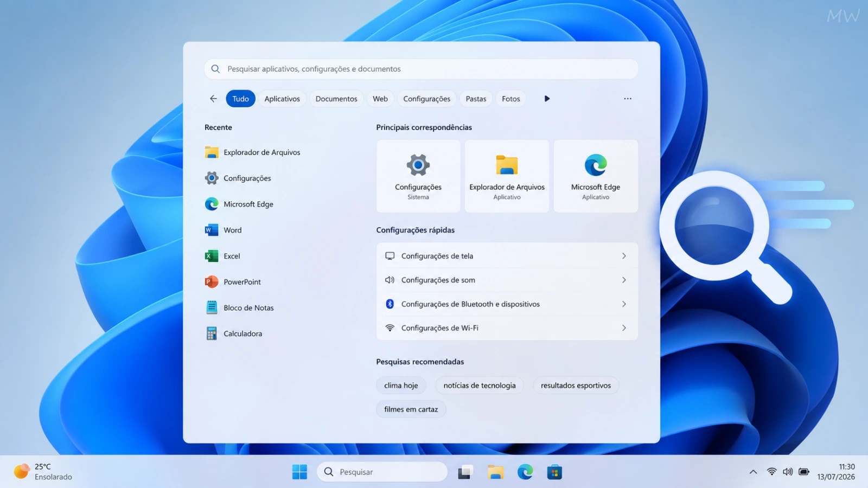Open Configurações gear icon in Recente list
868x488 pixels.
(212, 178)
